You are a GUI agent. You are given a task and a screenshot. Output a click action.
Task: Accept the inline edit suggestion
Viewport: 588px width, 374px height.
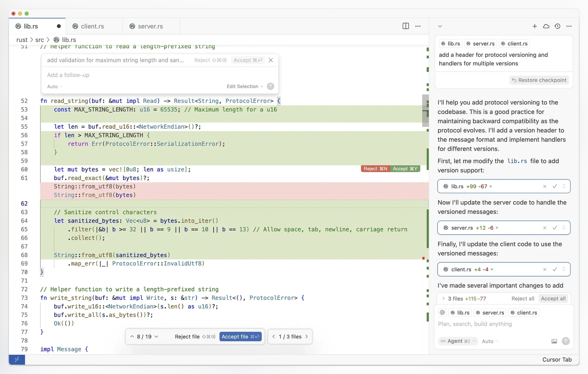click(x=248, y=60)
